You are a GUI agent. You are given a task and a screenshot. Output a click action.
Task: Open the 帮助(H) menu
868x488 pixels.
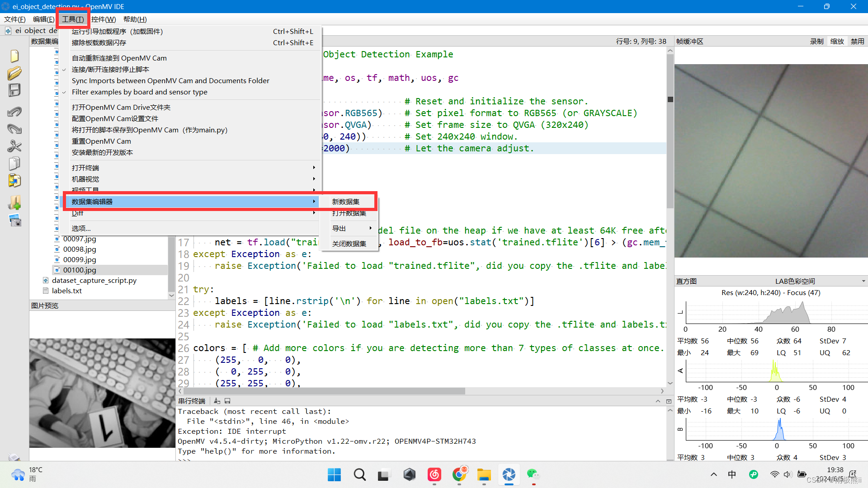click(135, 19)
